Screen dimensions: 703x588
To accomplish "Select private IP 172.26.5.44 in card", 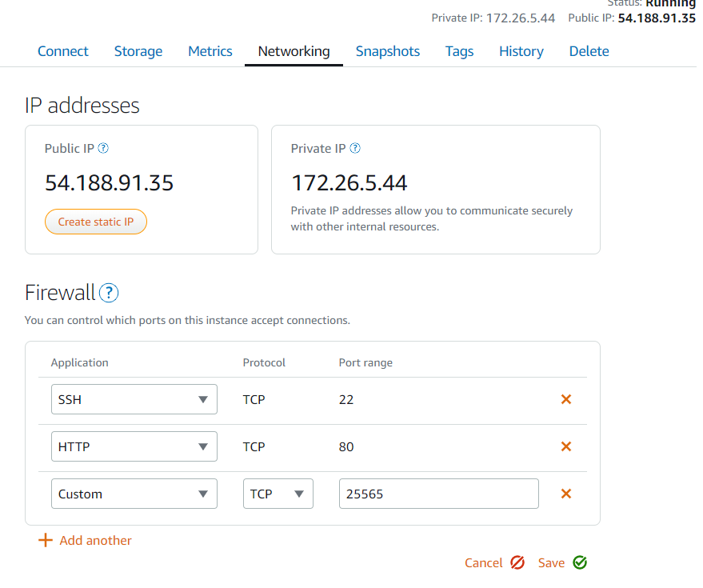I will pos(350,183).
